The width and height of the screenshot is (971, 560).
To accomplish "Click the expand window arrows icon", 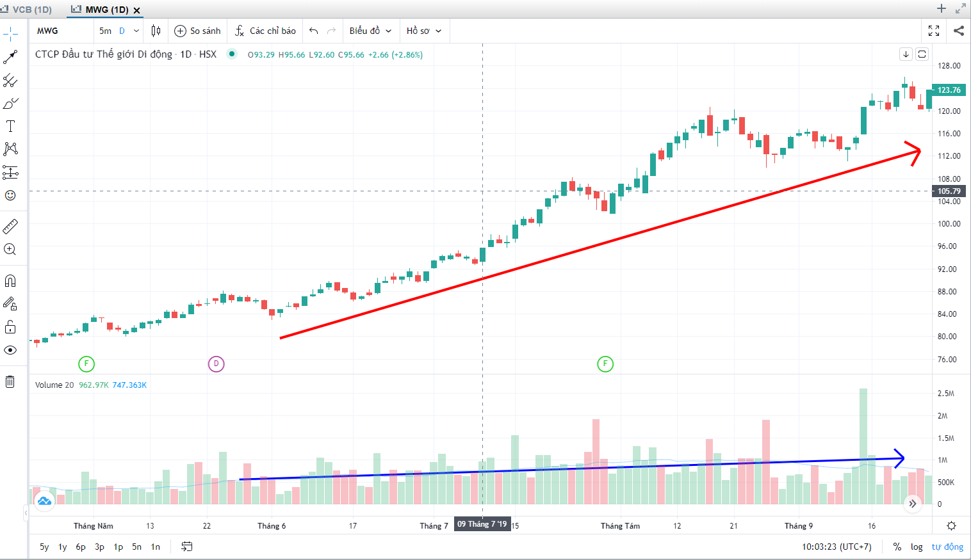I will (x=960, y=8).
